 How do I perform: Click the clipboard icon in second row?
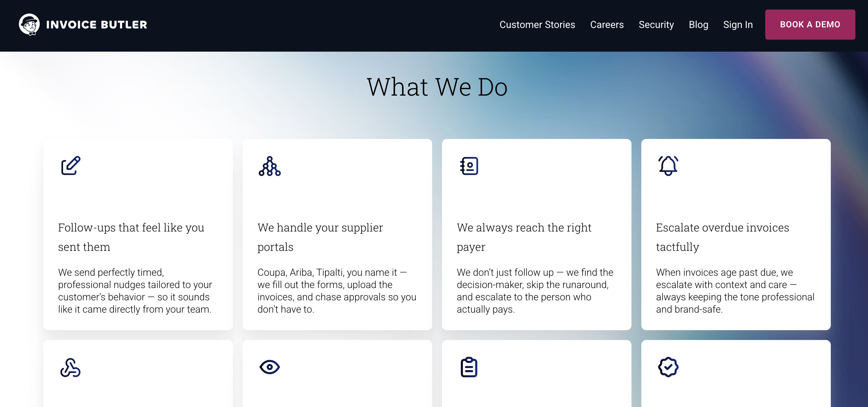point(469,367)
